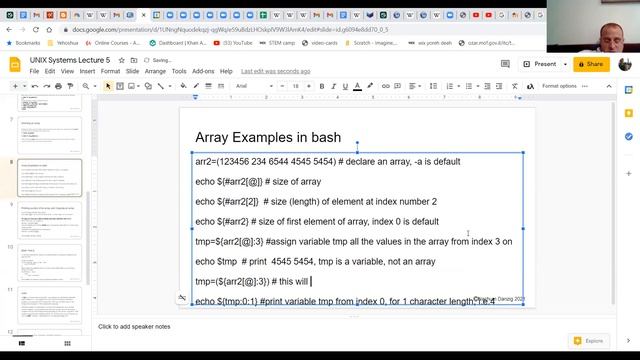Screen dimensions: 640x360
Task: Open the File menu
Action: (x=34, y=71)
